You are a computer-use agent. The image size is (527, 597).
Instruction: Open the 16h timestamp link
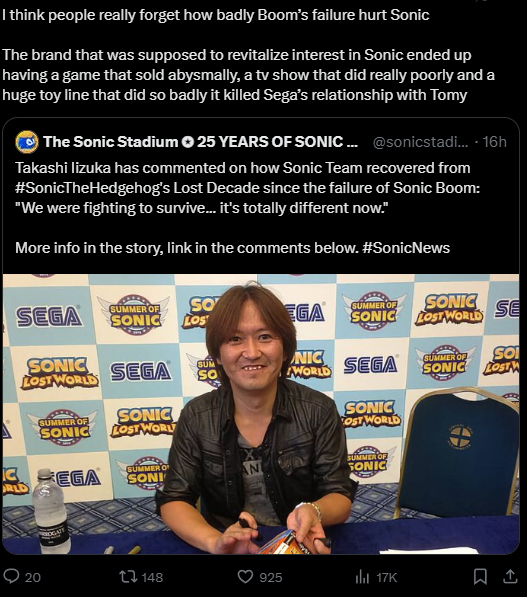tap(494, 142)
